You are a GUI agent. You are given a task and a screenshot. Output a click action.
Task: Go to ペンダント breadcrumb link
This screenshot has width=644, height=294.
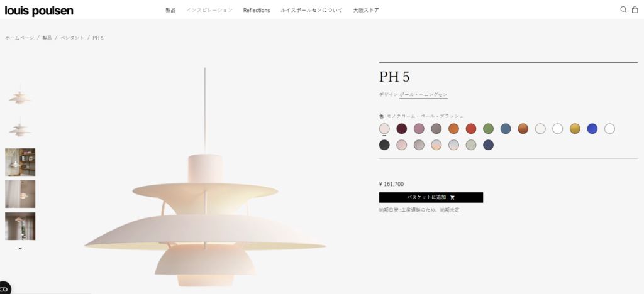(72, 38)
